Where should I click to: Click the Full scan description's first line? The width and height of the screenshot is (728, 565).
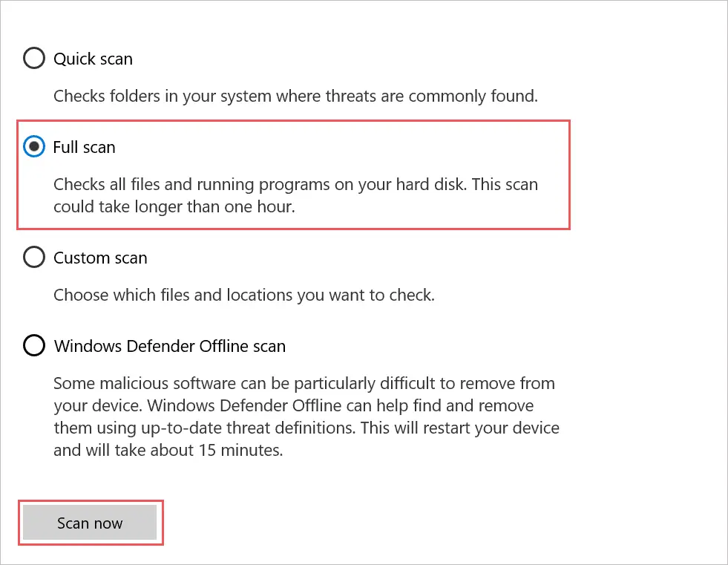pyautogui.click(x=295, y=184)
